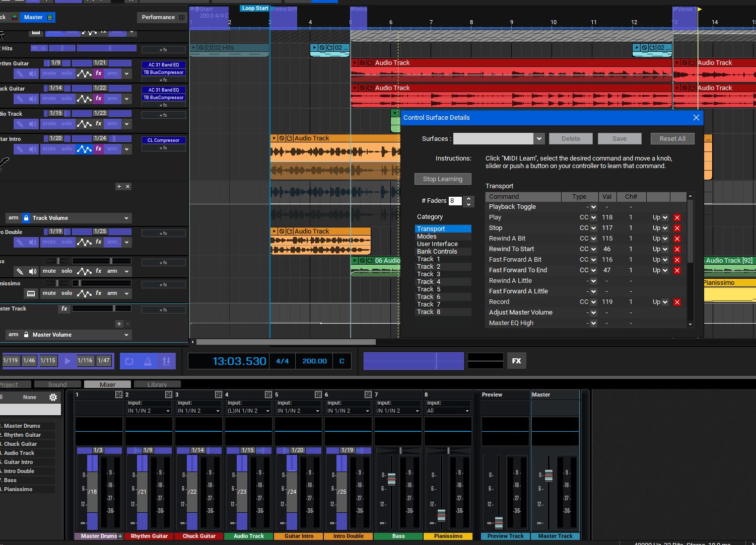Expand Bass track options arrow

coord(127,271)
